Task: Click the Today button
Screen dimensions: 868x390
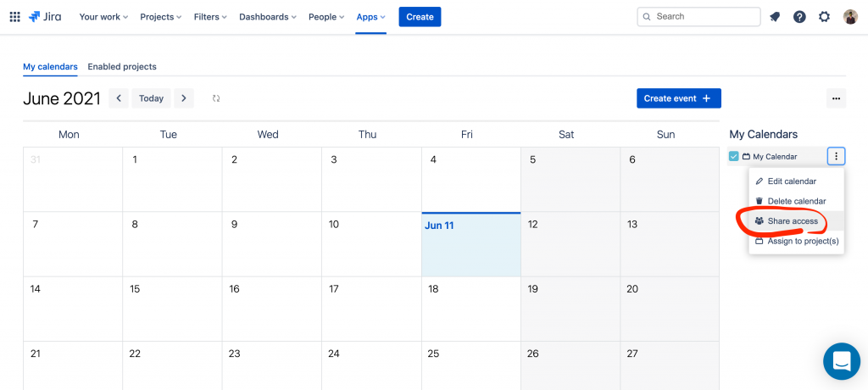Action: click(x=151, y=98)
